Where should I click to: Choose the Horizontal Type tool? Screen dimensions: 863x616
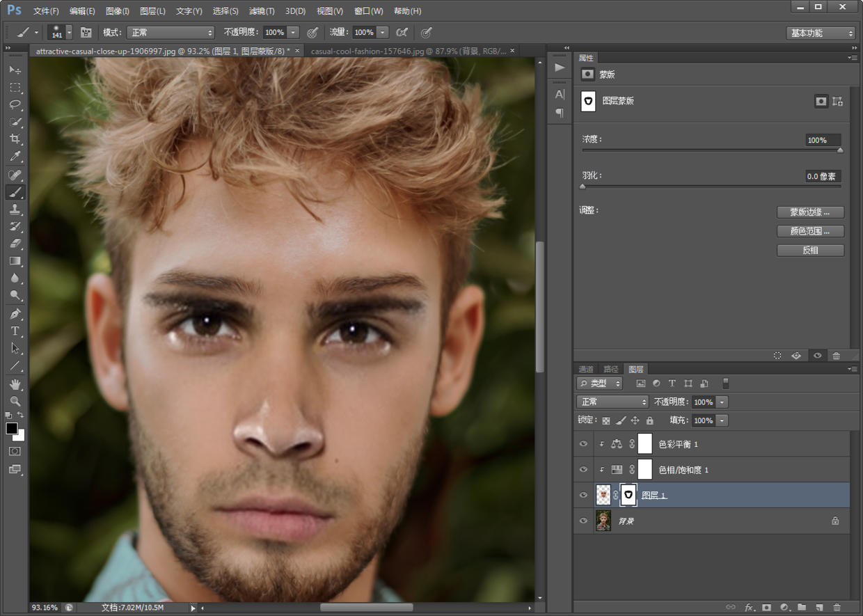pos(15,331)
